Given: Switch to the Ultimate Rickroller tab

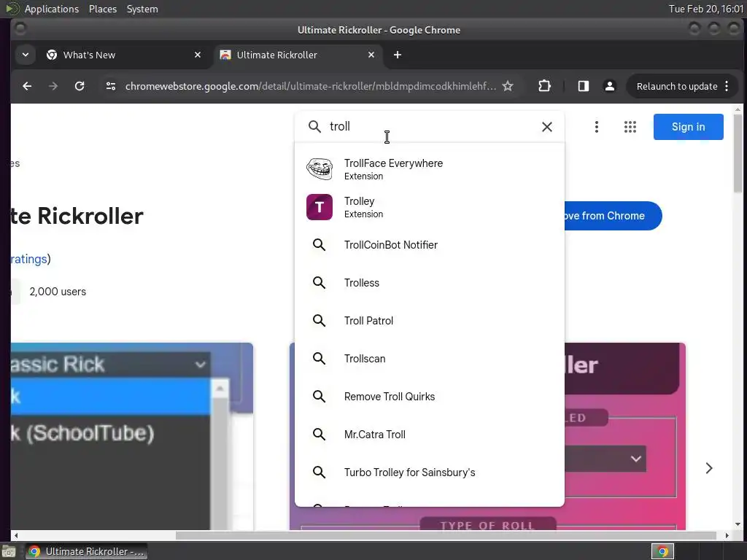Looking at the screenshot, I should pos(298,55).
